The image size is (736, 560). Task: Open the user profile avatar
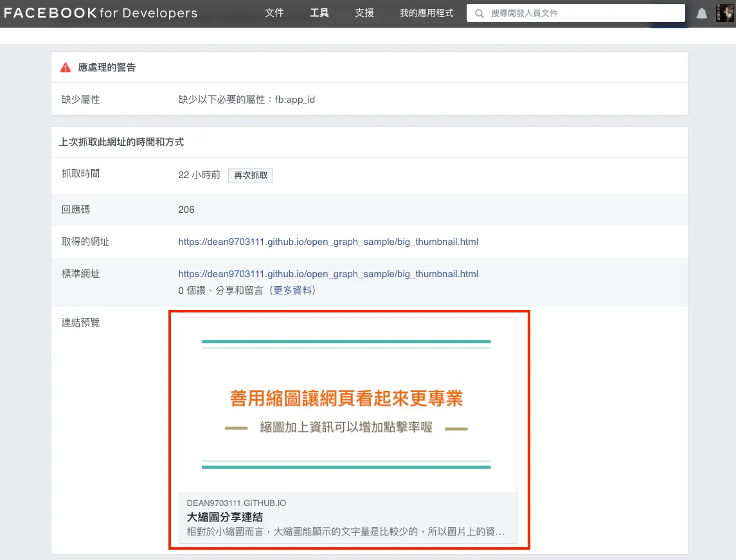click(724, 13)
